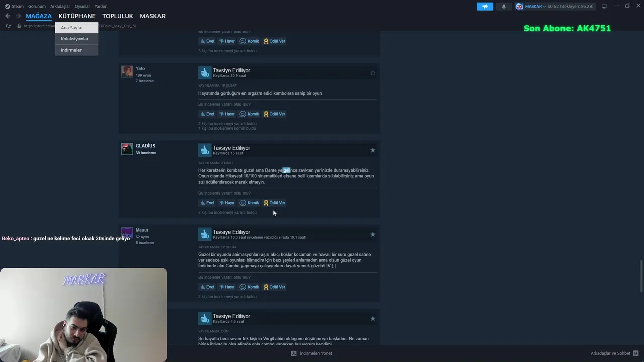This screenshot has width=644, height=362.
Task: Switch to the TOPLULUK tab
Action: point(118,16)
